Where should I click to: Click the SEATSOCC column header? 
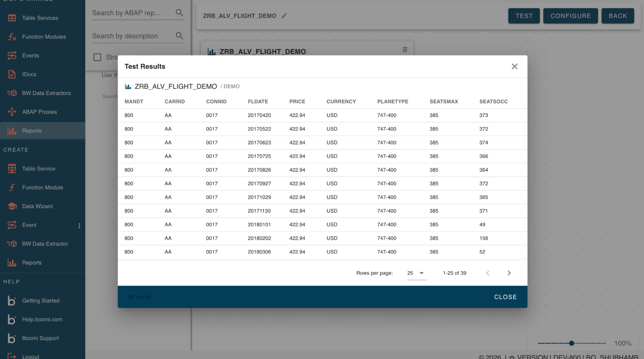(x=493, y=102)
